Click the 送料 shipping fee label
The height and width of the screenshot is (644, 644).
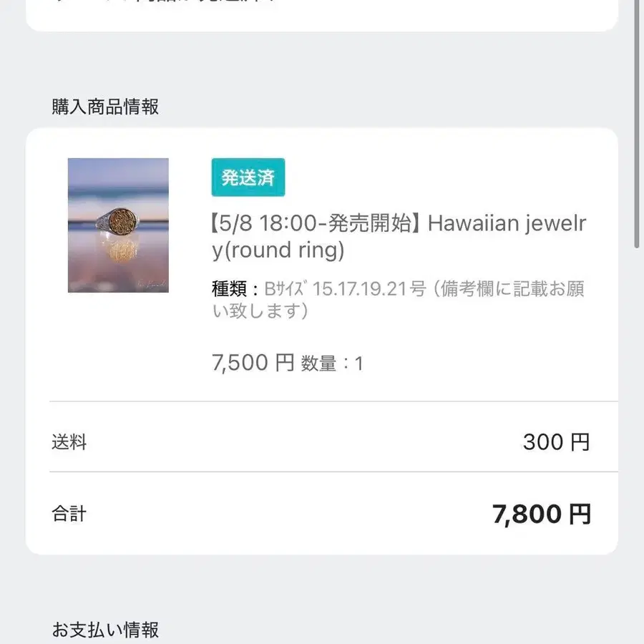click(69, 442)
